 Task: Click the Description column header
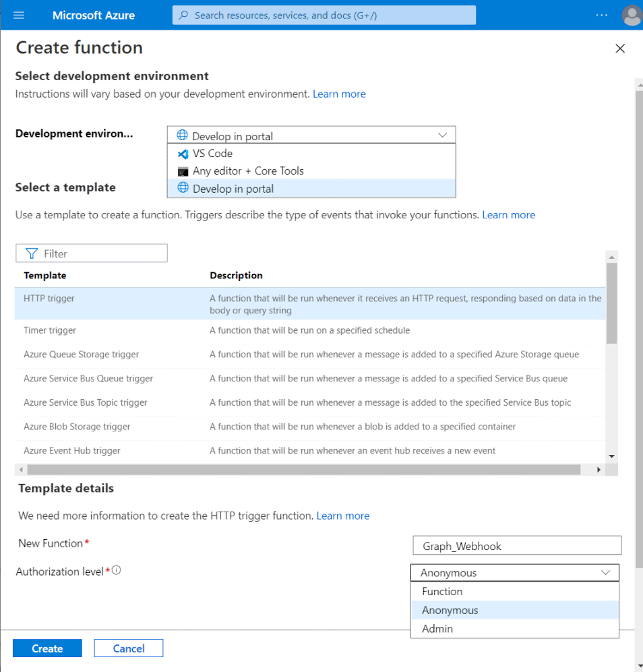coord(236,275)
